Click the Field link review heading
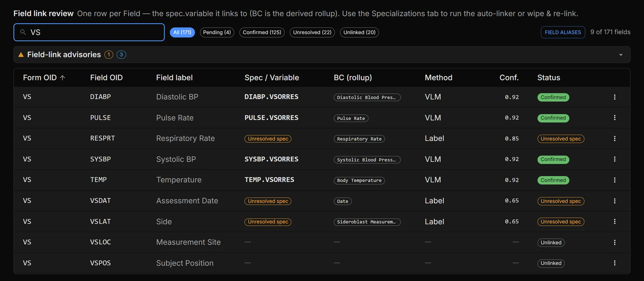Image resolution: width=644 pixels, height=281 pixels. (x=43, y=14)
